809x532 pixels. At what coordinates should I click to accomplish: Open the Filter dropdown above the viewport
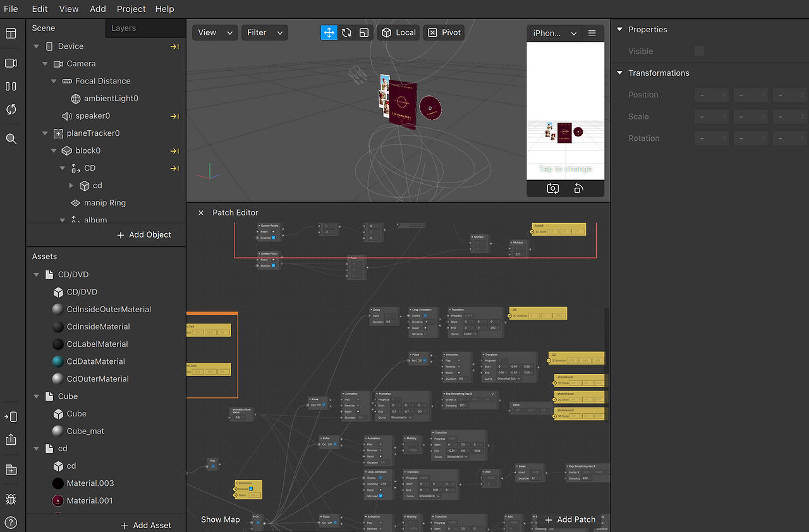tap(264, 32)
